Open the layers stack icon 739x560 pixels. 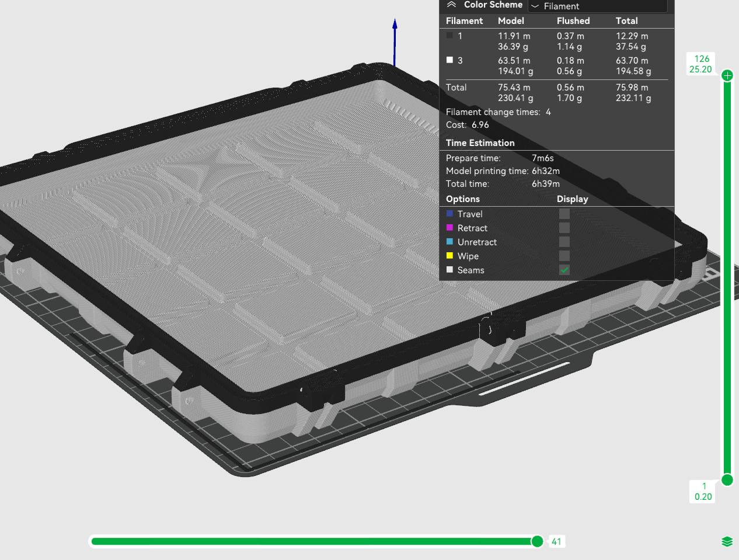coord(727,541)
